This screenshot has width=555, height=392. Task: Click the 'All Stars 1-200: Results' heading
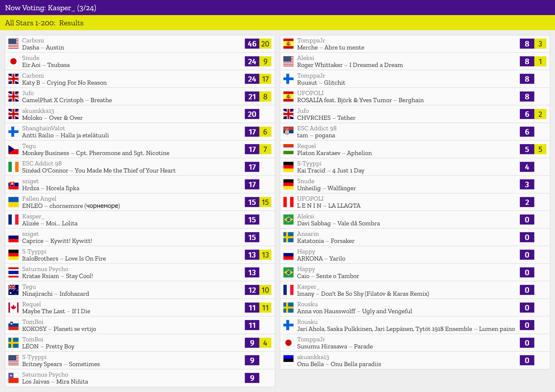pyautogui.click(x=44, y=23)
